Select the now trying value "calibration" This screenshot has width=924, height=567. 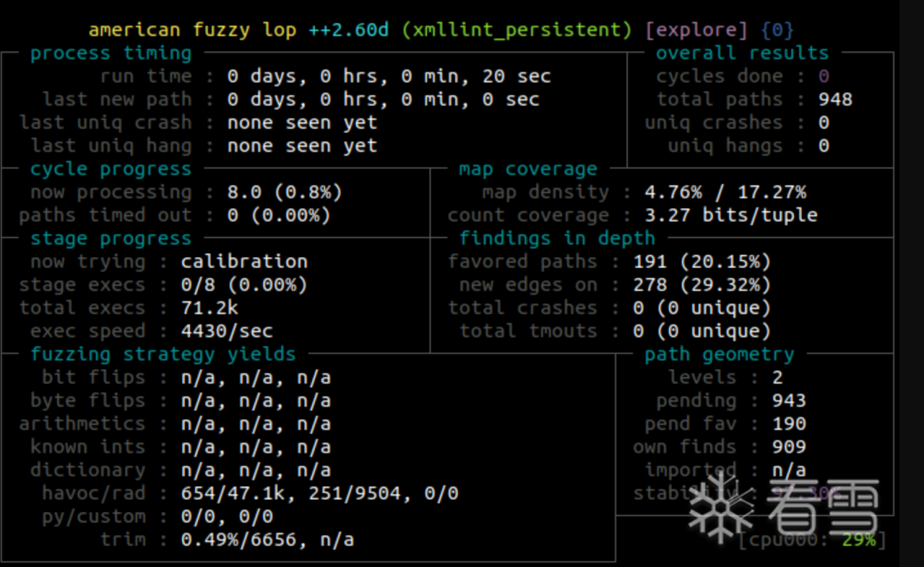click(245, 262)
